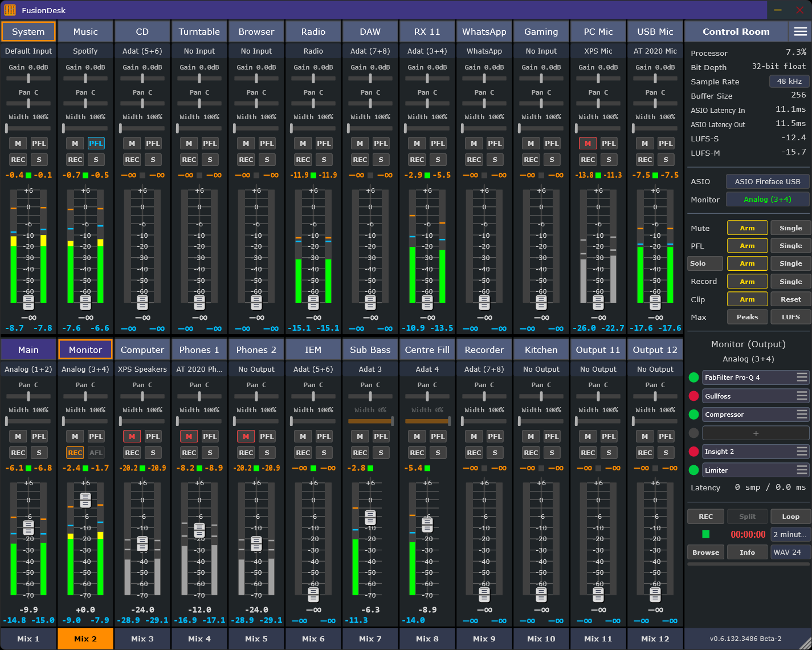Change PC Mic XPS Mic input
Viewport: 812px width, 650px height.
[x=598, y=51]
